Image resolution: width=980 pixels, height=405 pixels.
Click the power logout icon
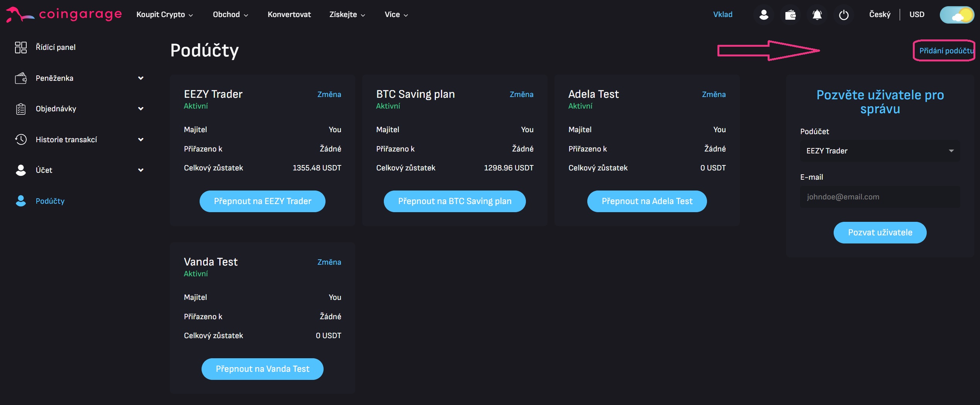pos(844,15)
